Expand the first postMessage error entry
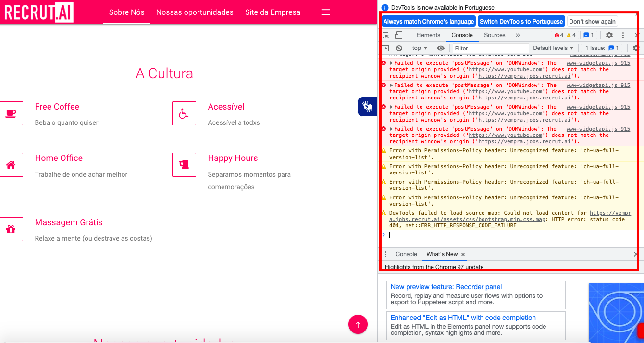Viewport: 644px width, 343px height. [391, 63]
